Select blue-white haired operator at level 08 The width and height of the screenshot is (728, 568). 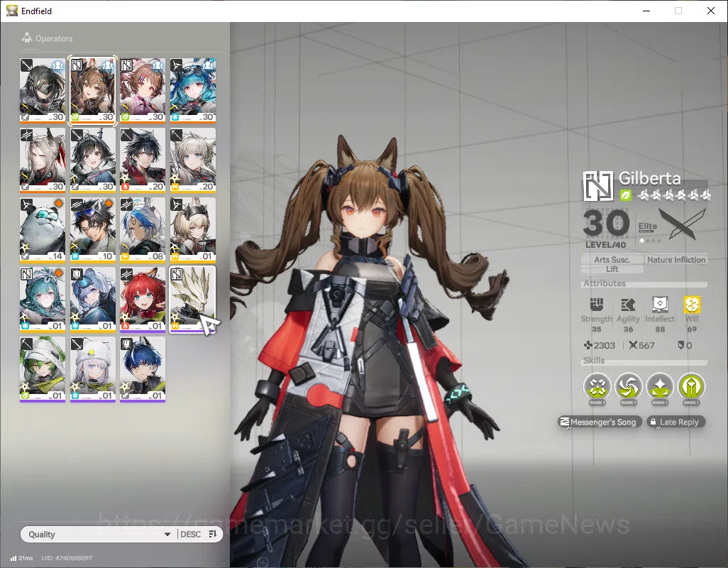143,229
